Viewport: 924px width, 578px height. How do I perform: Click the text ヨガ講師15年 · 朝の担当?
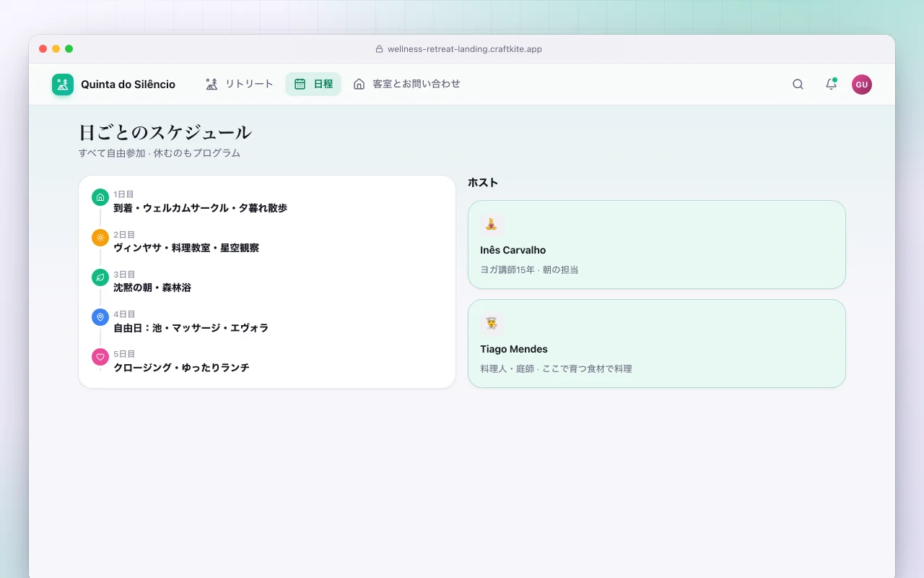coord(529,269)
